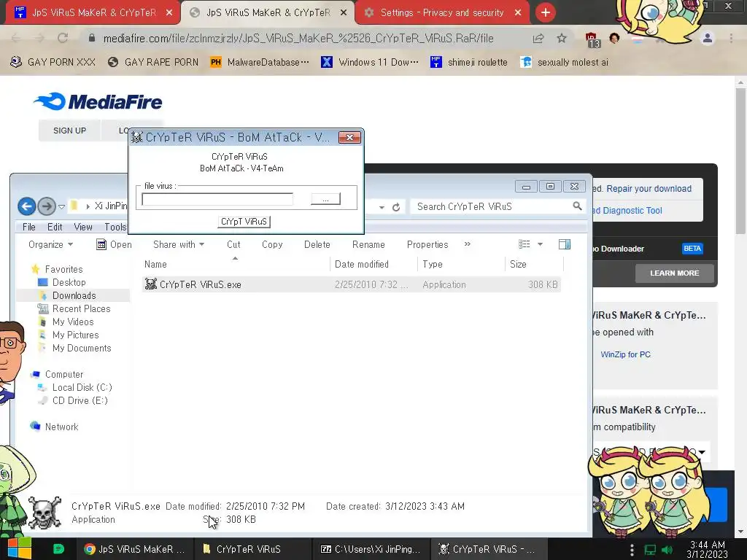
Task: Click the volume icon in system tray
Action: tap(667, 550)
